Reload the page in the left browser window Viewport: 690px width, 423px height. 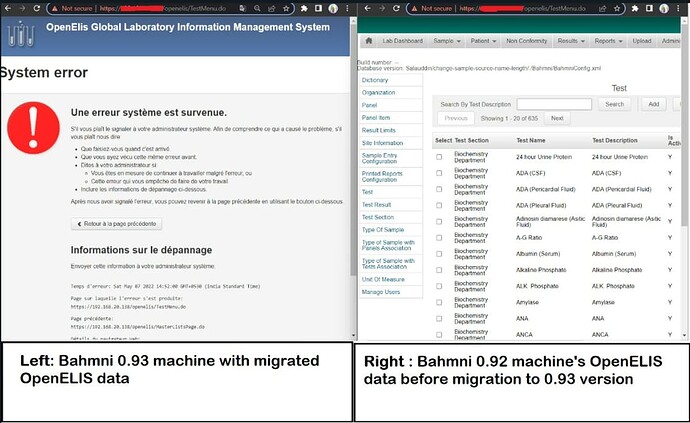[37, 8]
